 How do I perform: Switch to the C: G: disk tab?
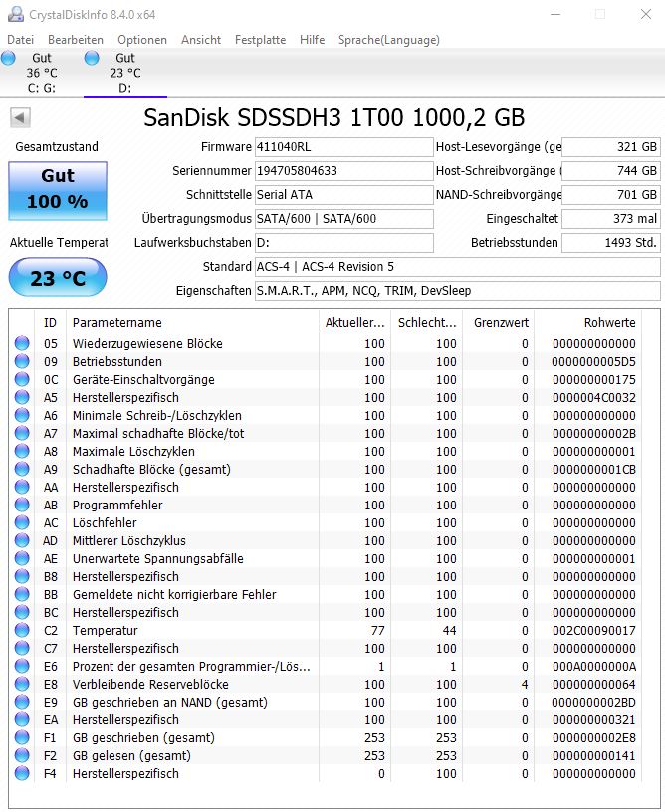click(x=42, y=73)
